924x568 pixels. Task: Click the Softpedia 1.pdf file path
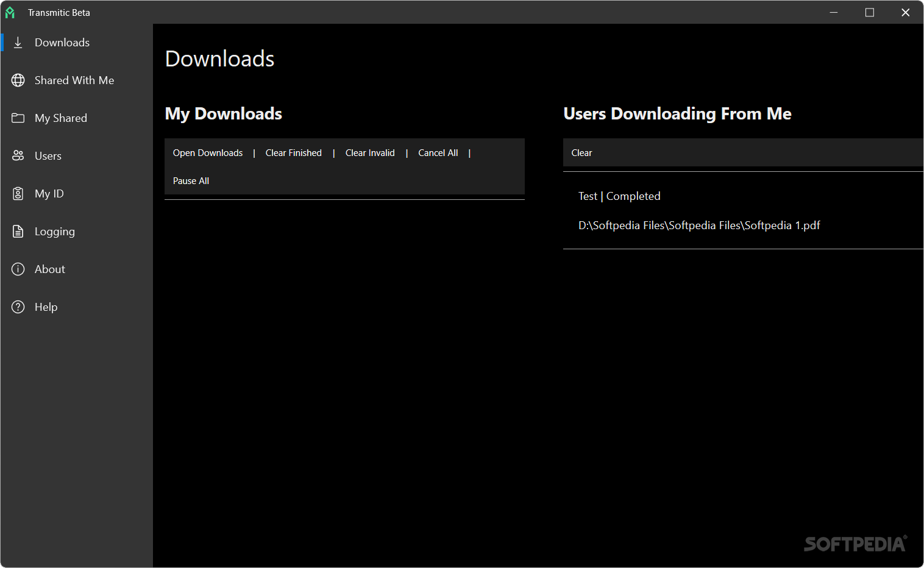pyautogui.click(x=699, y=225)
